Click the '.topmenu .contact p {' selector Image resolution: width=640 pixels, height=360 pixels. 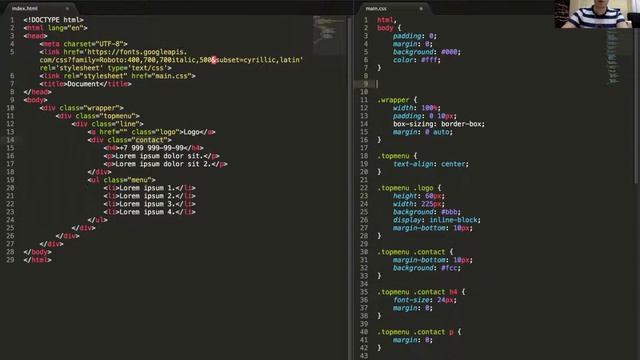(419, 332)
